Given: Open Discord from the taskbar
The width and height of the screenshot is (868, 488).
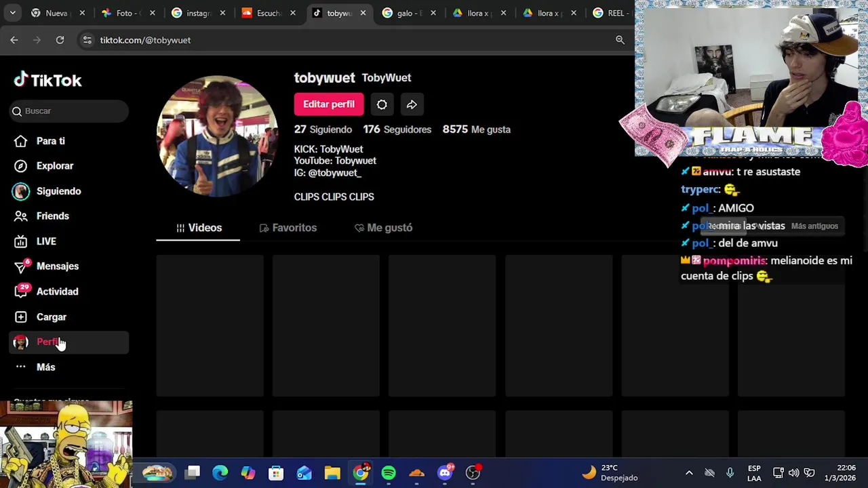Looking at the screenshot, I should (445, 472).
